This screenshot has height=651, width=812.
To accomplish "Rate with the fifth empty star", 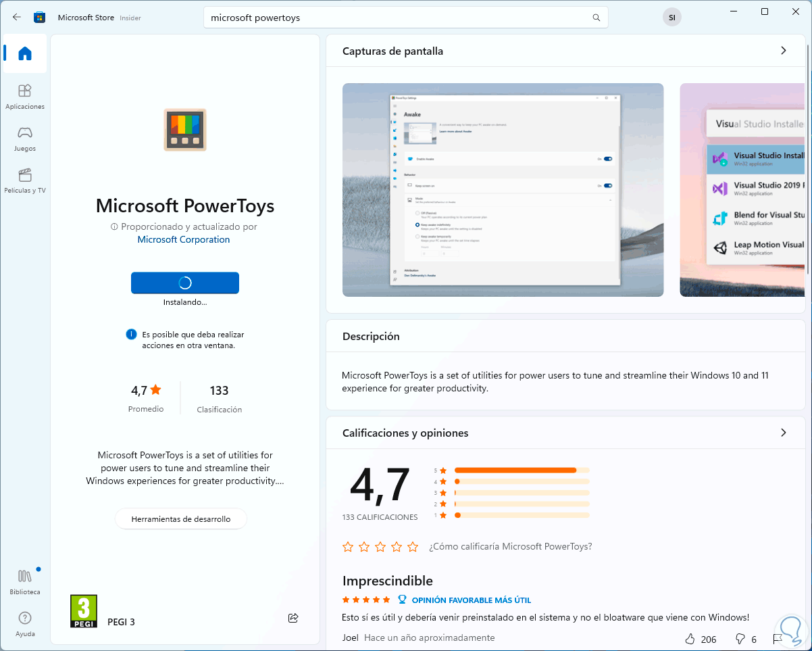I will (413, 546).
